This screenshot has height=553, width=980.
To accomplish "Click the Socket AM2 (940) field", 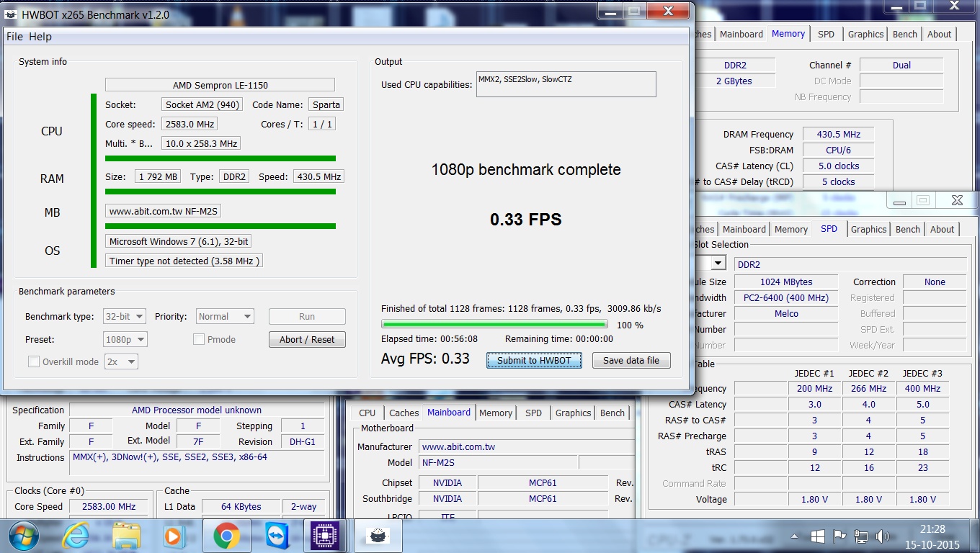I will (x=202, y=104).
